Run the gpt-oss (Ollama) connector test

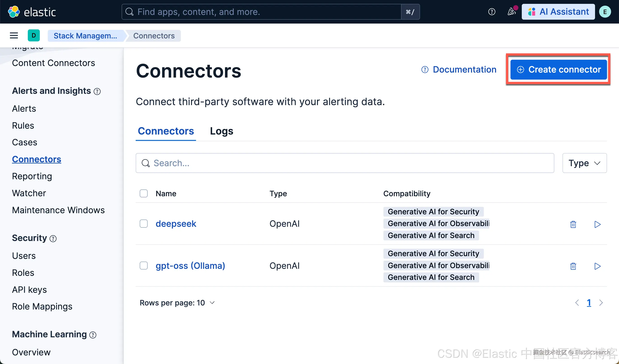597,266
